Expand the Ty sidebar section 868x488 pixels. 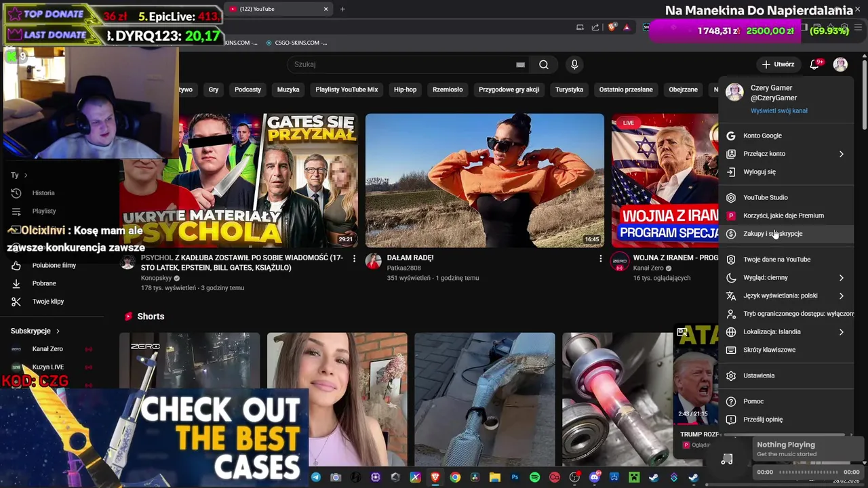coord(19,175)
